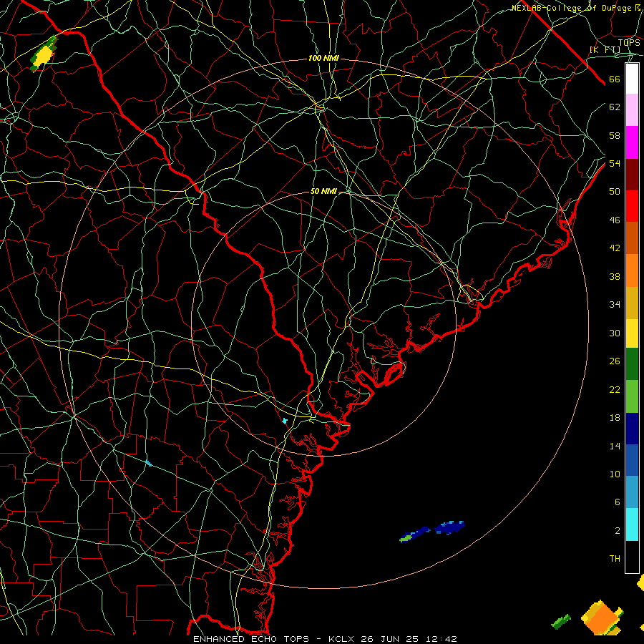Select the dark red legend swatch
The width and height of the screenshot is (644, 644).
click(632, 174)
